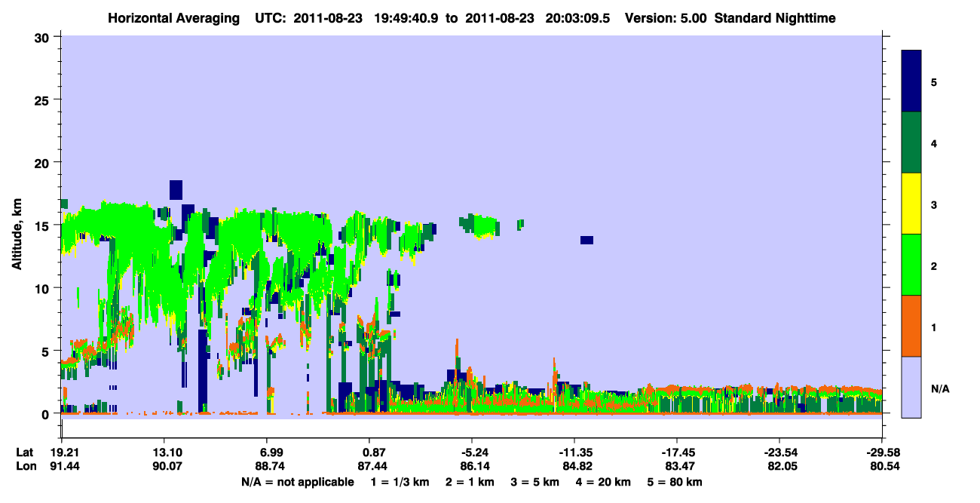Click '4 = 20 km' legend entry
The width and height of the screenshot is (980, 503).
click(x=602, y=482)
